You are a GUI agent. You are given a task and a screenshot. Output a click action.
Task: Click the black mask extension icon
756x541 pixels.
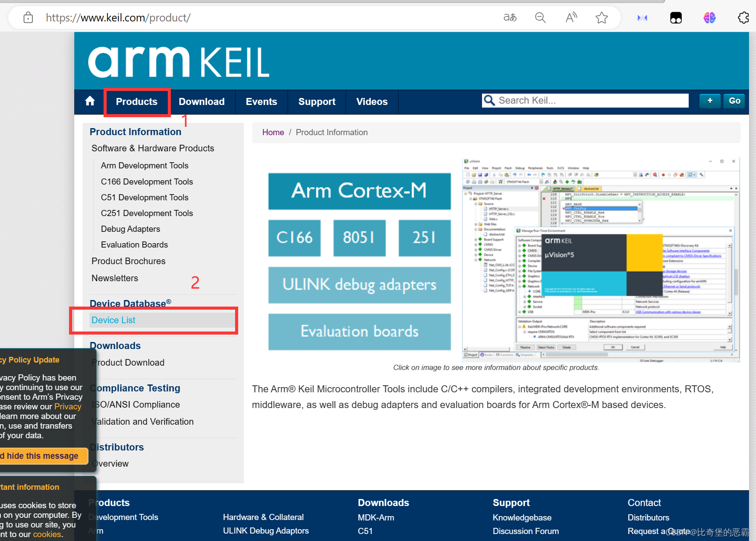click(x=676, y=17)
